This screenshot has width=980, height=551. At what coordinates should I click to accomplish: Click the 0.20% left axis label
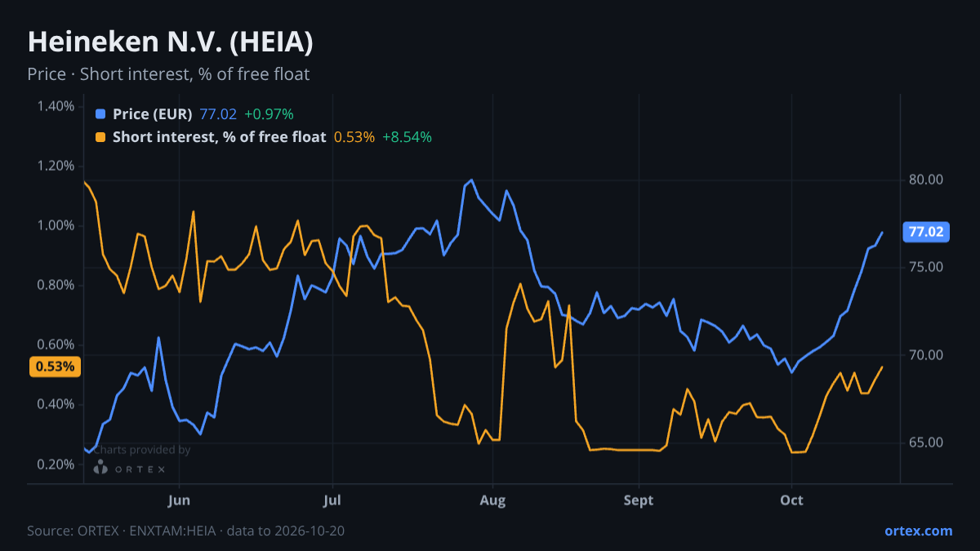point(55,464)
